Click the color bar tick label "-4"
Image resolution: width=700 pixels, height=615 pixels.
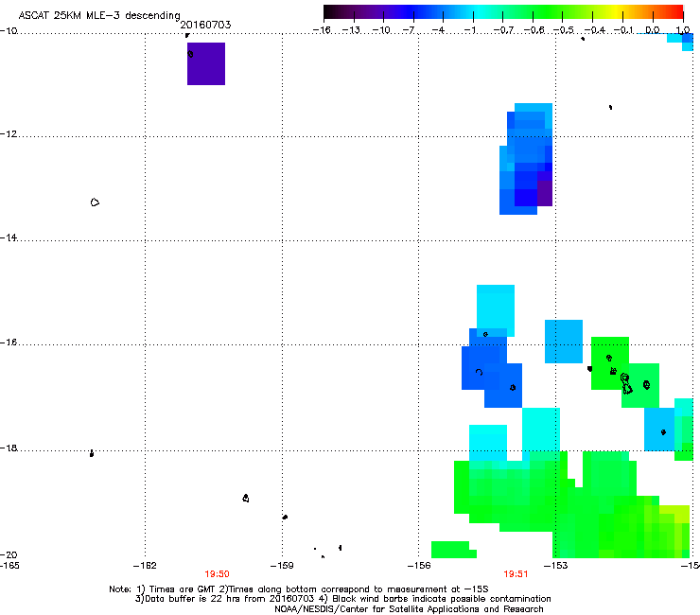[438, 30]
